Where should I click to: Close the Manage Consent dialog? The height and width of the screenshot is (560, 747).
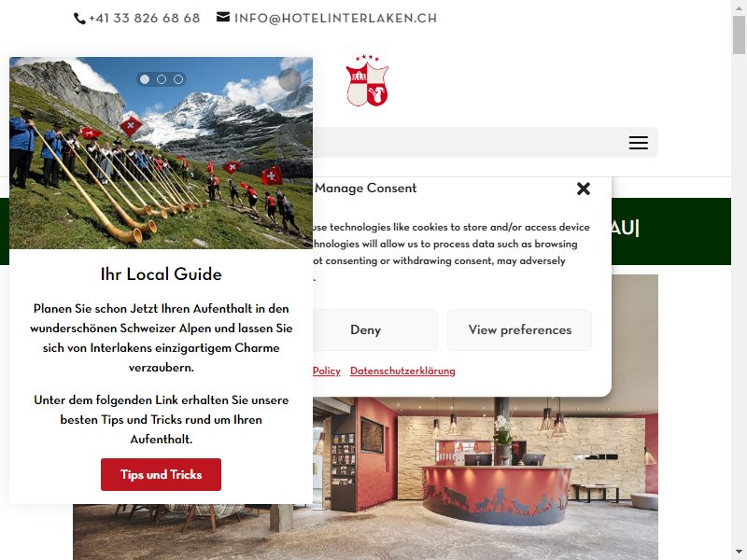click(x=583, y=189)
